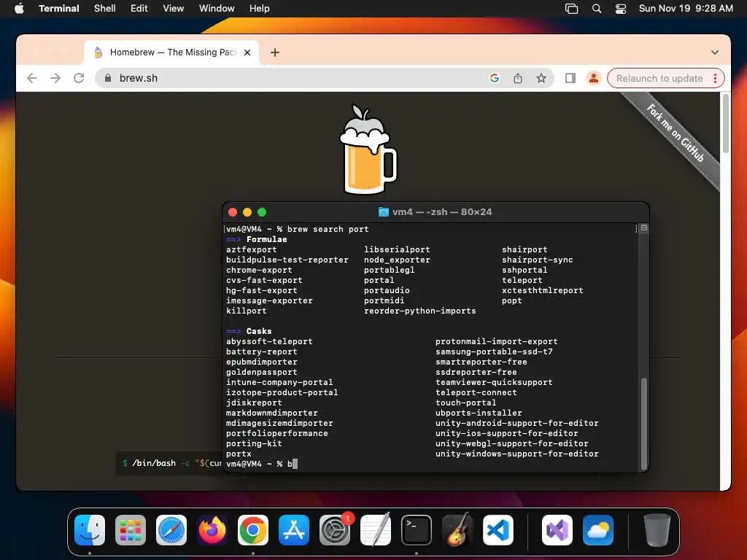Click 'battery-report' cask entry

[262, 352]
